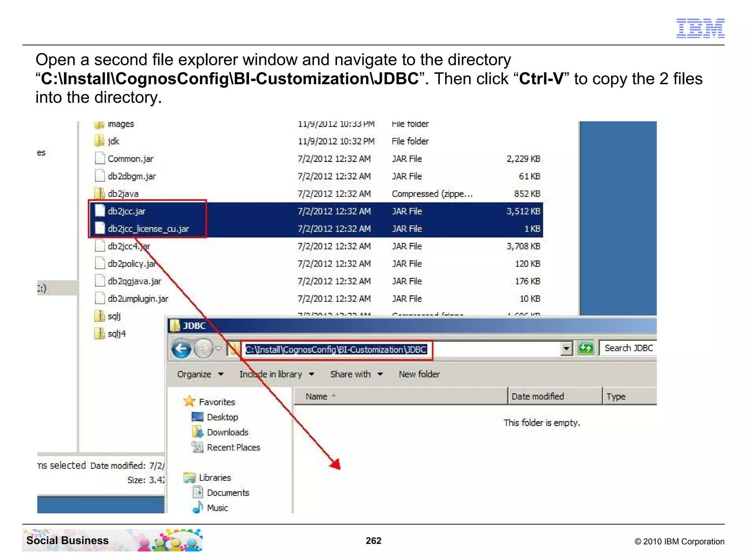Image resolution: width=747 pixels, height=560 pixels.
Task: Click the db2umplugin.jar file icon
Action: tap(100, 298)
